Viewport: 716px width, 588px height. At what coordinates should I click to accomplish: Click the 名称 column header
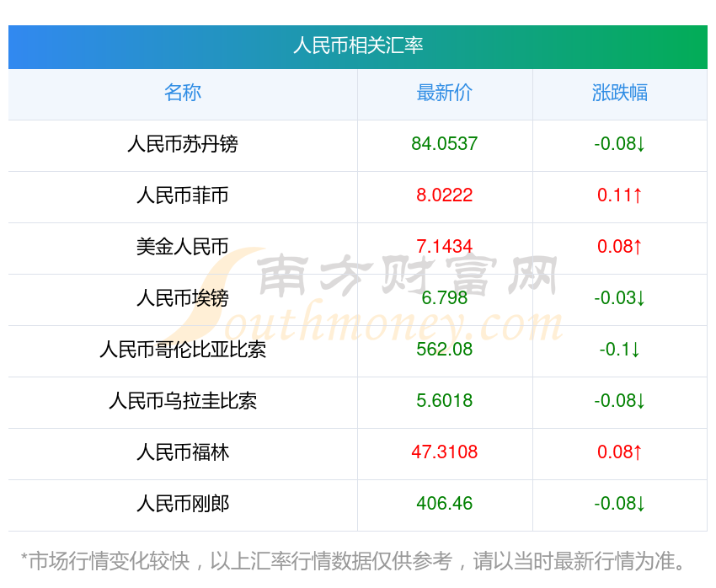183,93
